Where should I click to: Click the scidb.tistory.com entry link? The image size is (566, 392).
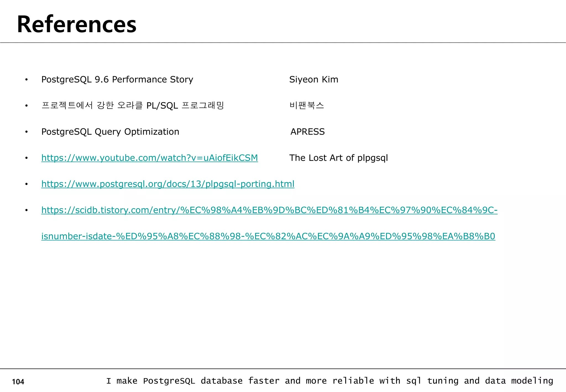[269, 210]
